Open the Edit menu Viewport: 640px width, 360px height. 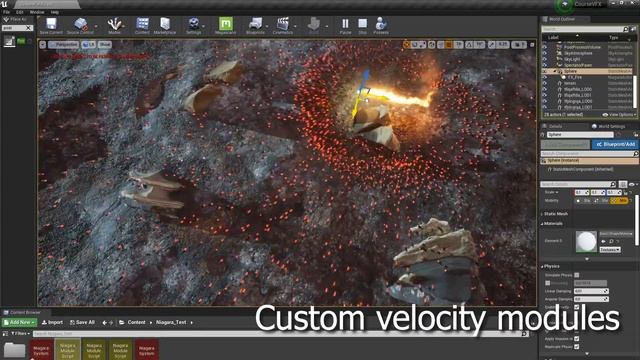point(19,12)
